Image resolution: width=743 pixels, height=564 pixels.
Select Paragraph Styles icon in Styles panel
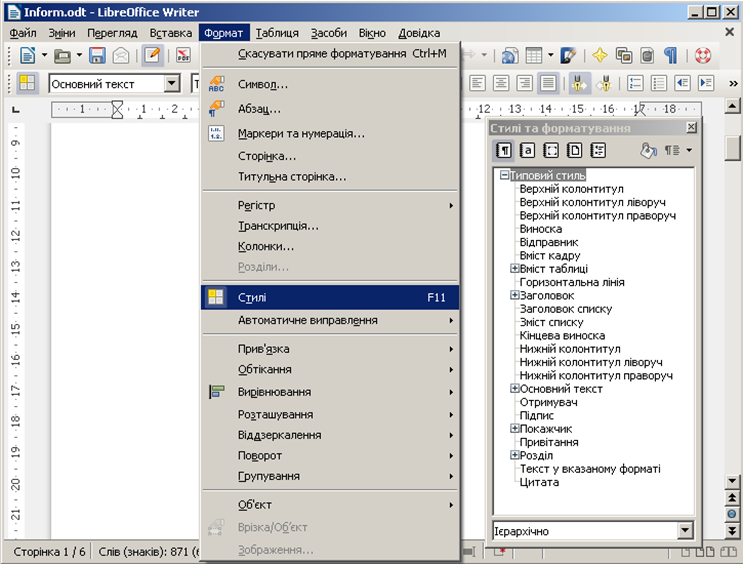point(503,151)
